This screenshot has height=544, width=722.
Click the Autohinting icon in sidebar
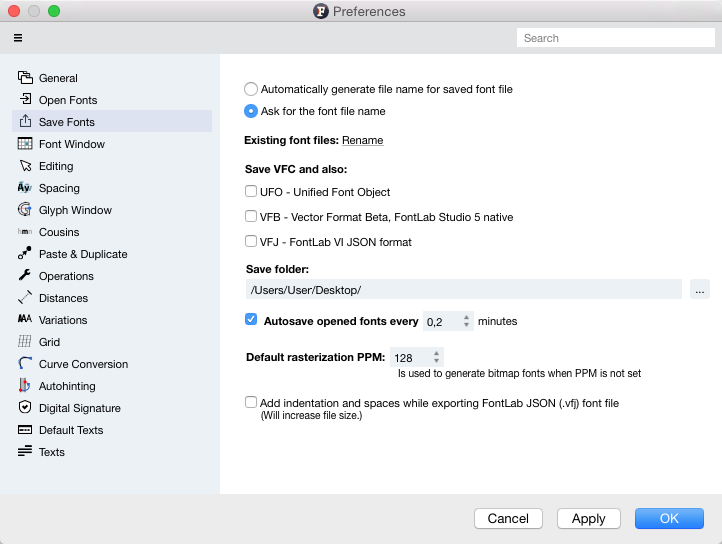[x=24, y=386]
